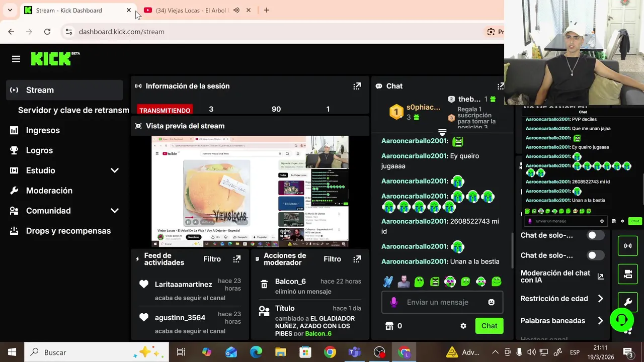The height and width of the screenshot is (362, 644).
Task: Open the chat emoji picker
Action: click(x=491, y=302)
